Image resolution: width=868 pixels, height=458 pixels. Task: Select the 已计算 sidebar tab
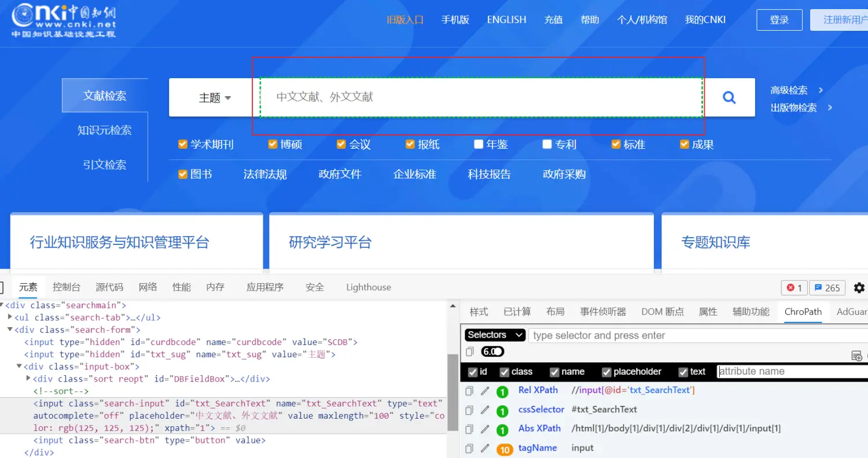click(517, 312)
